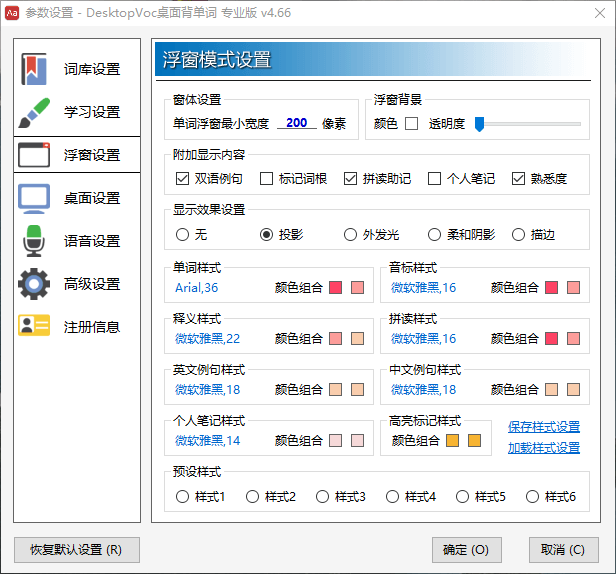616x574 pixels.
Task: Select preset 样式1 radio
Action: pos(182,497)
